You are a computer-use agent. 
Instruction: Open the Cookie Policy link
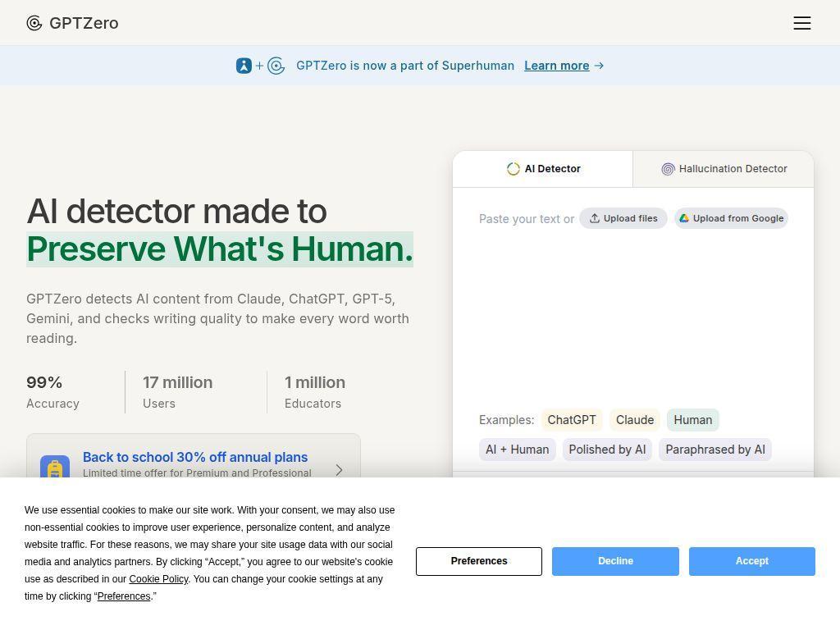point(158,579)
